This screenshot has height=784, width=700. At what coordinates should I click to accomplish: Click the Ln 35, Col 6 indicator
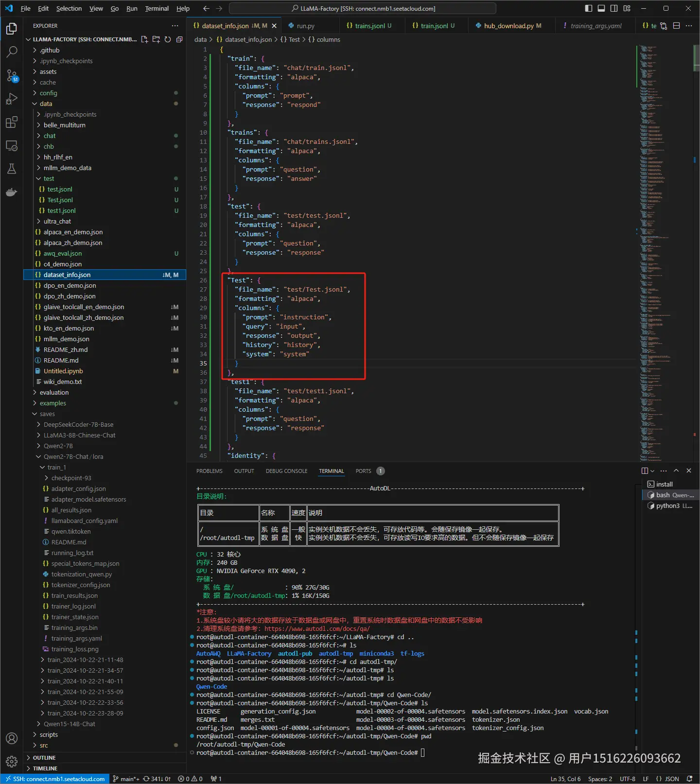point(565,779)
